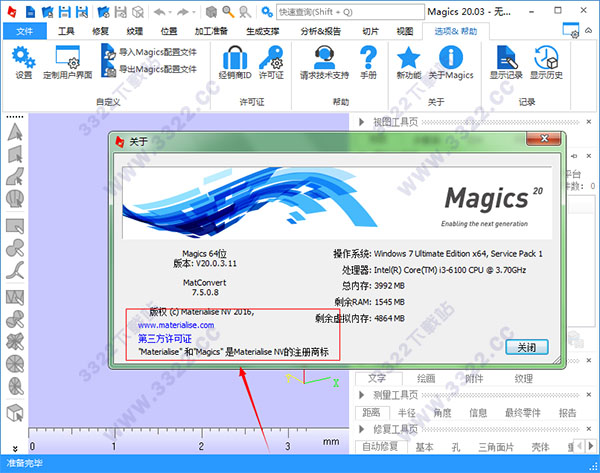
Task: Open the undo history dropdown arrow
Action: pyautogui.click(x=170, y=13)
